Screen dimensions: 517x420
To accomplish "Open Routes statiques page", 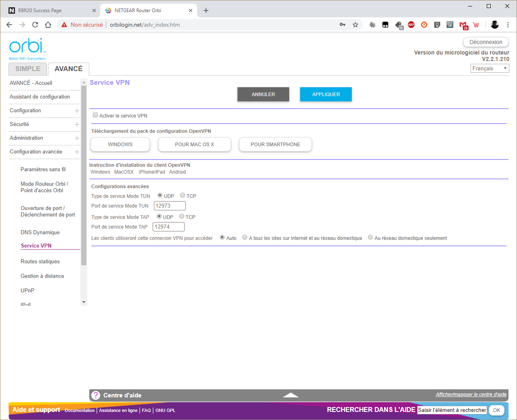I will click(40, 261).
